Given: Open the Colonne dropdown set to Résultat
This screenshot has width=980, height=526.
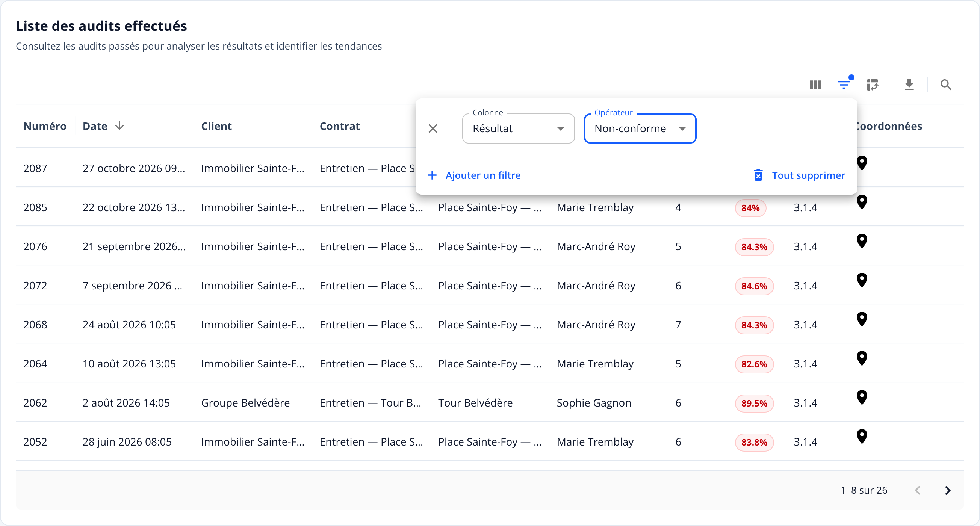Looking at the screenshot, I should coord(518,128).
